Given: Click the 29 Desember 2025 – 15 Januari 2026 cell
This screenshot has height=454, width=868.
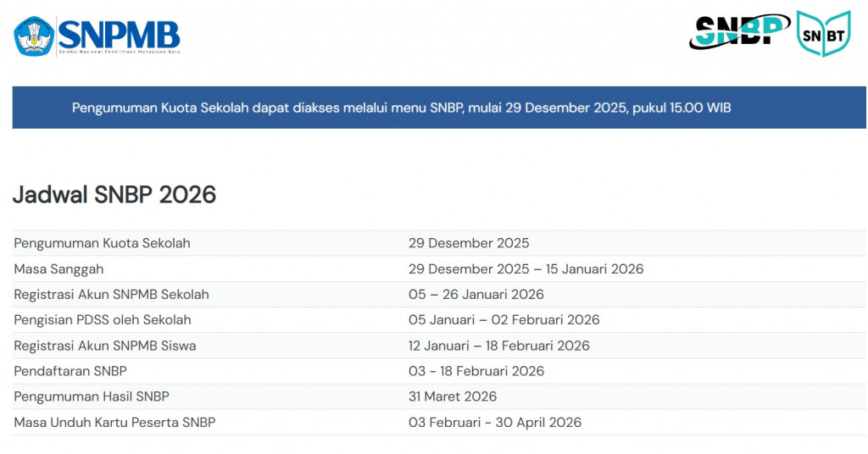Looking at the screenshot, I should click(x=526, y=269).
